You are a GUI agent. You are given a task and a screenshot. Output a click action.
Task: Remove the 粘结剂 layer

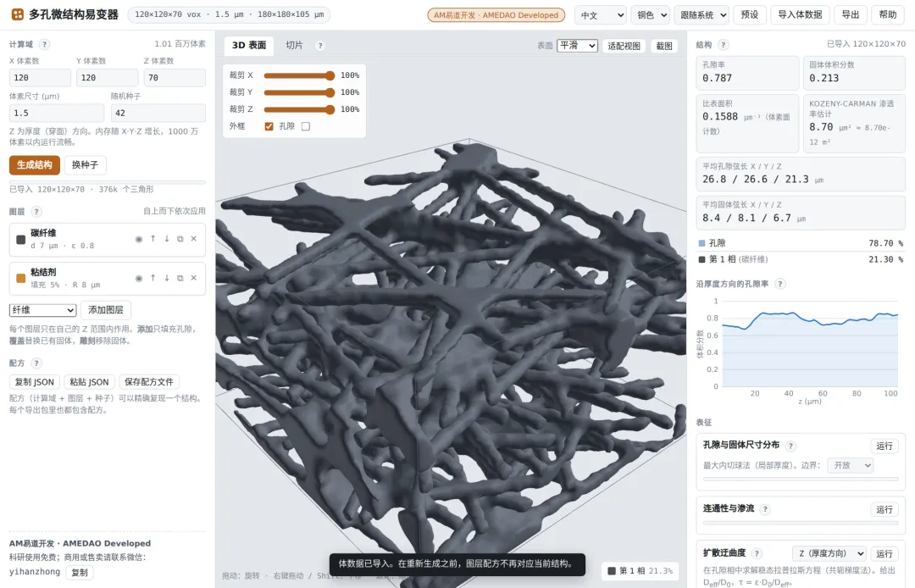194,278
